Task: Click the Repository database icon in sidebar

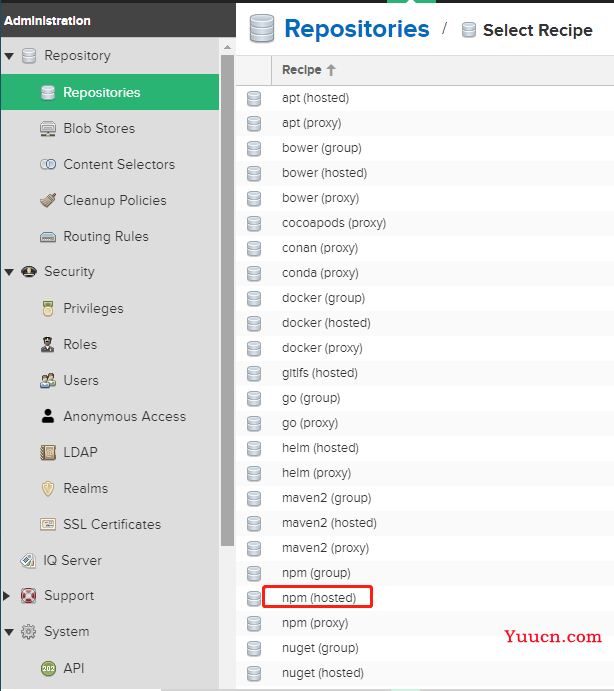Action: tap(29, 56)
